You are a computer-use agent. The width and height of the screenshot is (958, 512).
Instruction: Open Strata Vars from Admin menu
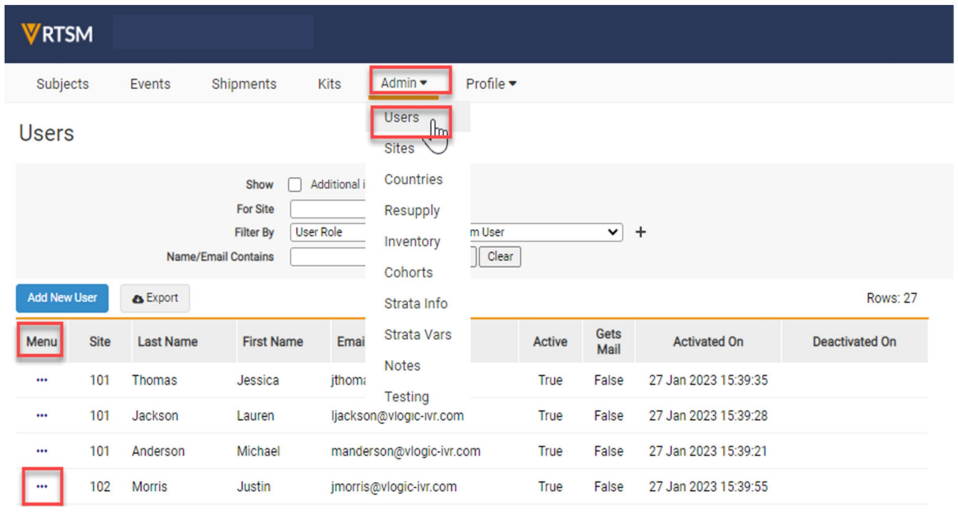(417, 335)
